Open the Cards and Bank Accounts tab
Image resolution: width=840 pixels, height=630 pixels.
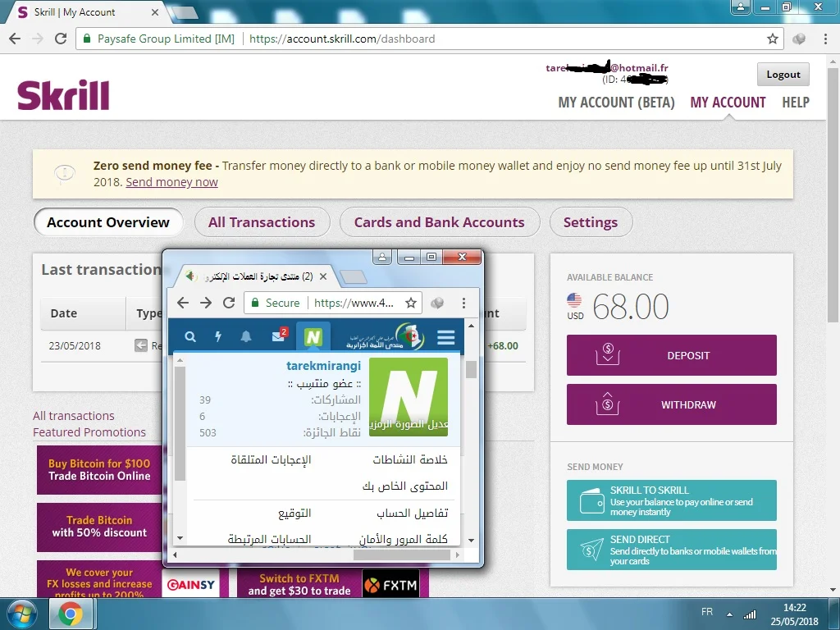(439, 222)
